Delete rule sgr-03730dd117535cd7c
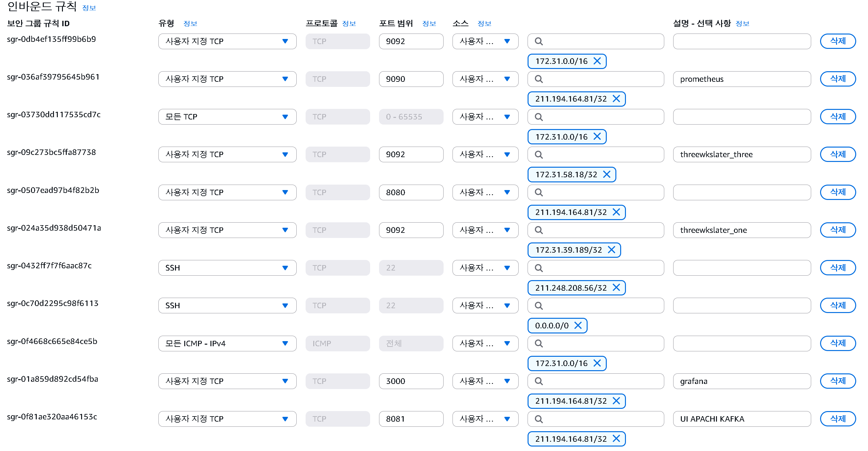 point(838,117)
